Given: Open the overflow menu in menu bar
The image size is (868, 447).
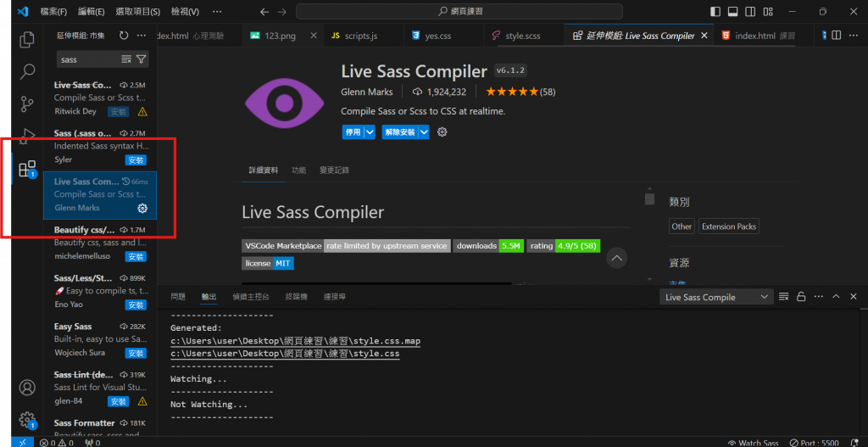Looking at the screenshot, I should click(x=217, y=12).
